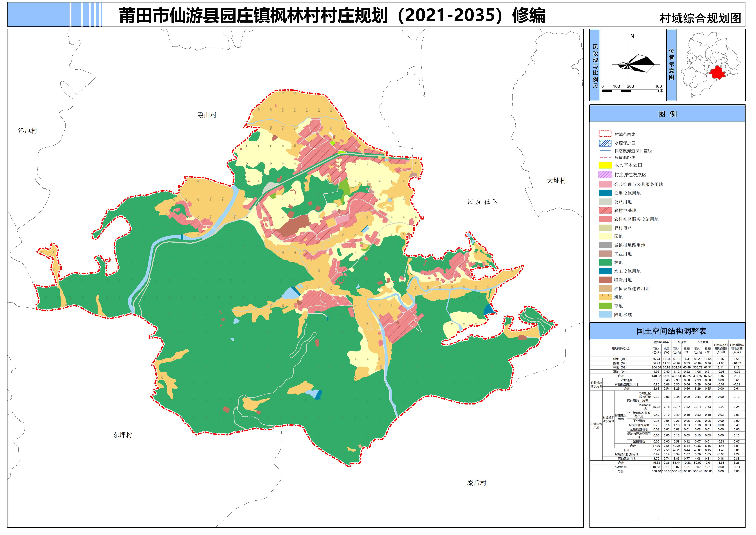Screen dimensions: 756x535
Task: Click the 村域综合规划图 title text
Action: (x=701, y=18)
